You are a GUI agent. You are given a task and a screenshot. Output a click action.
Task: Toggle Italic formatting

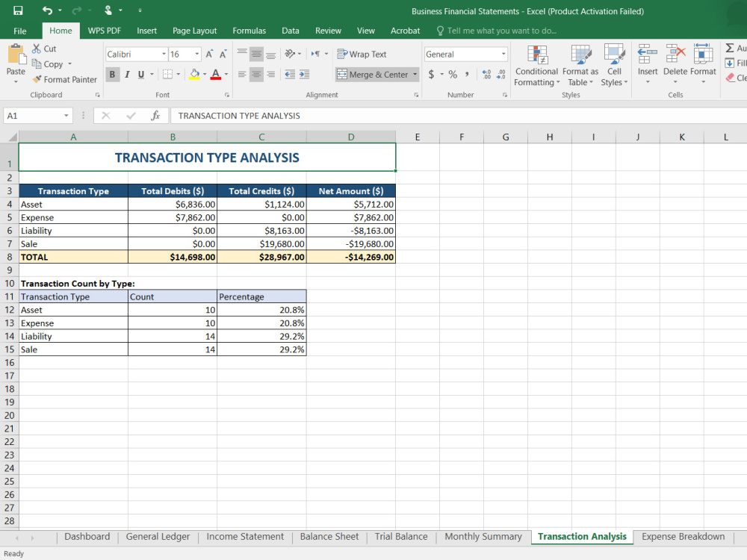(127, 74)
